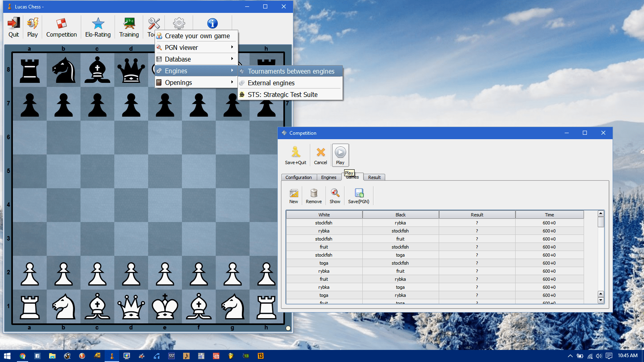Viewport: 644px width, 362px height.
Task: Add a New game in Games tab
Action: click(x=294, y=196)
